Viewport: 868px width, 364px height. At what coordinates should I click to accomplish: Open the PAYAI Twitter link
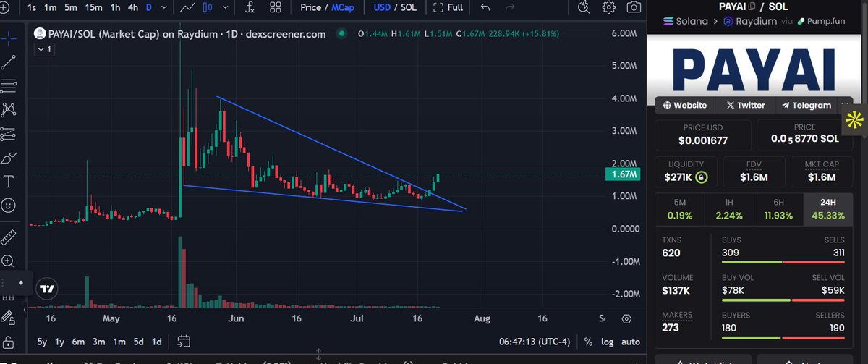click(745, 105)
